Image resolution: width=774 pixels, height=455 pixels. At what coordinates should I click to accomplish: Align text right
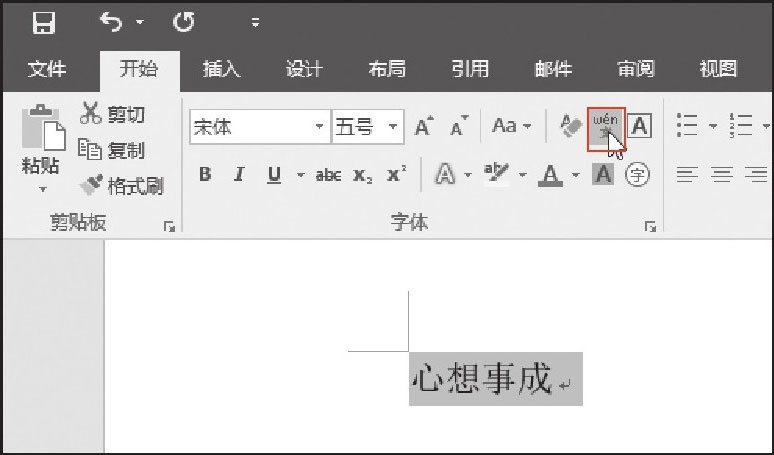756,174
